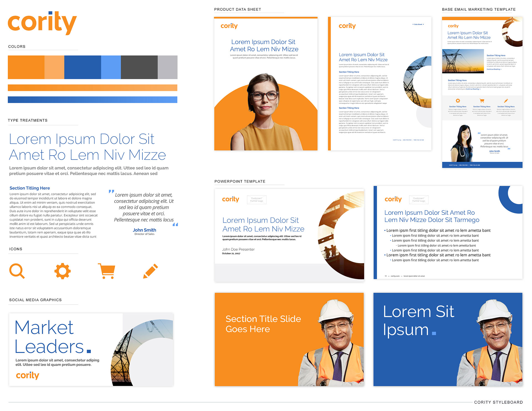Click the SOCIAL MEDIA GRAPHICS heading

[x=35, y=300]
